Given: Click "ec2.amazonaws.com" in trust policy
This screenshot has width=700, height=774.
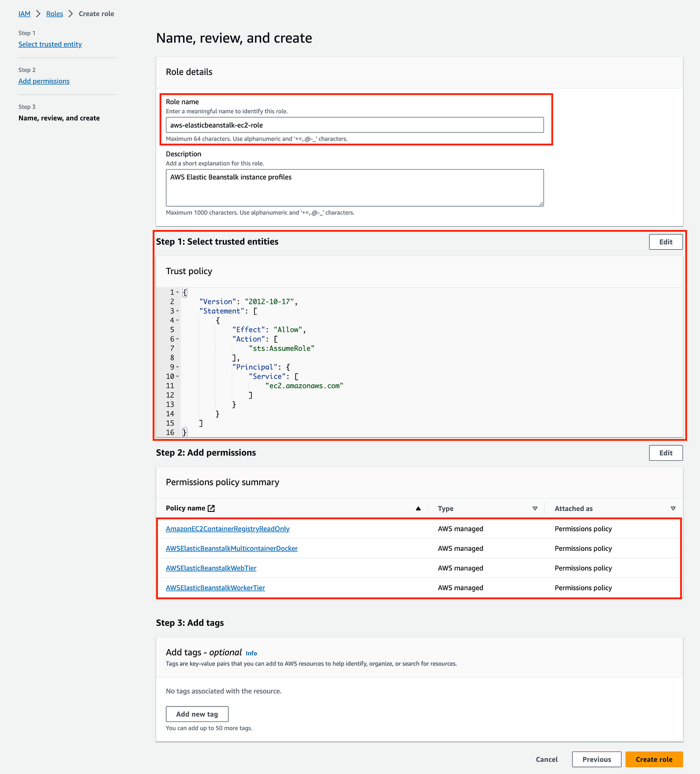Looking at the screenshot, I should pyautogui.click(x=304, y=386).
